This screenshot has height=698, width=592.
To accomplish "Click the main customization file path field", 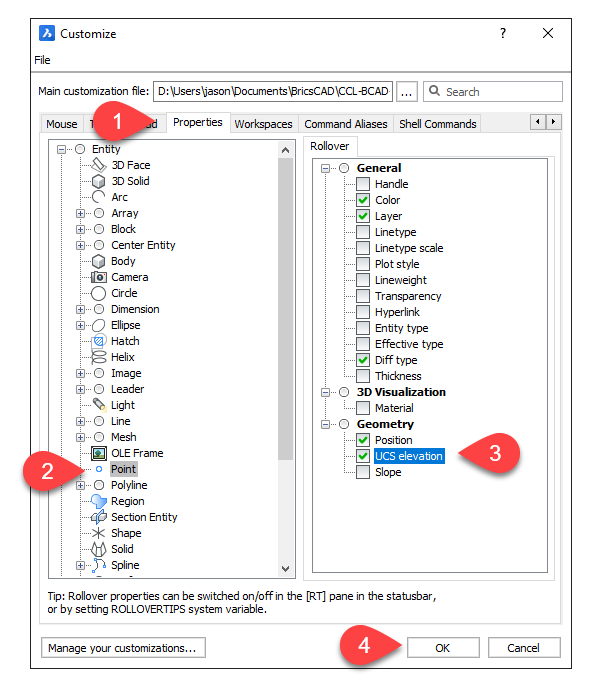I will tap(273, 91).
